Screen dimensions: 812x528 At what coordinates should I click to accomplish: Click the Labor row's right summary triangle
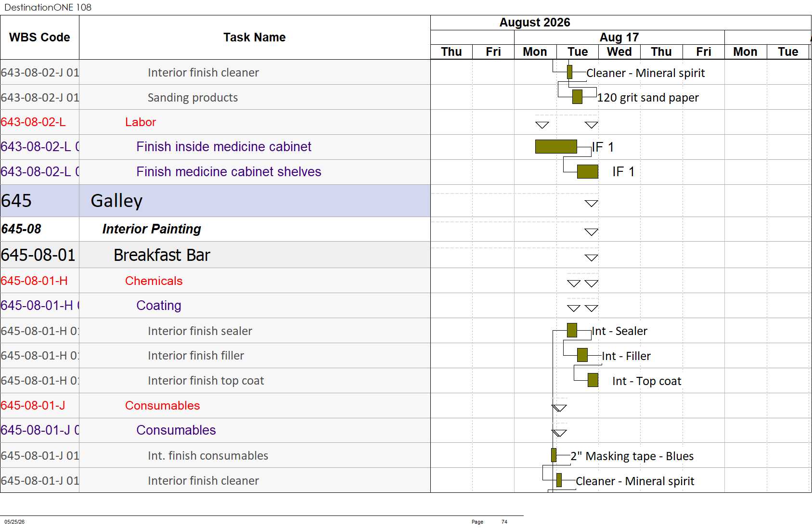click(592, 125)
